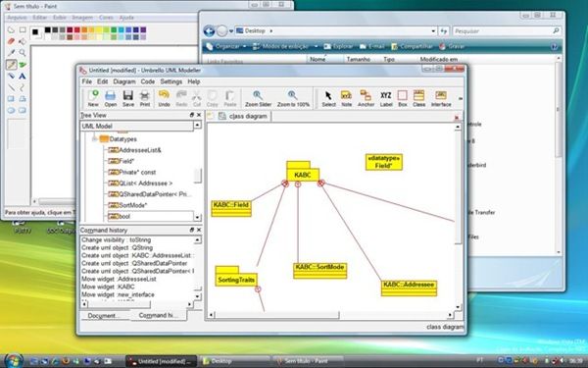Click the Save icon in Umbrello toolbar
Screen dimensions: 588x368
(x=127, y=98)
